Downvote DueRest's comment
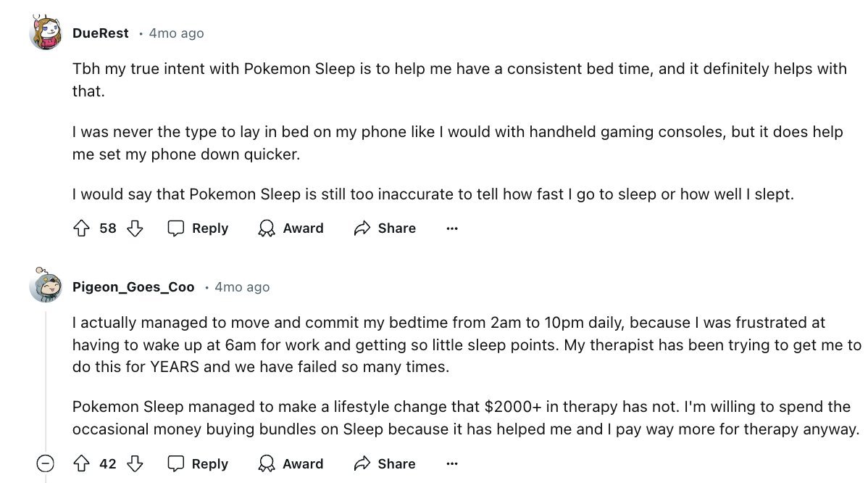The image size is (868, 483). click(135, 228)
